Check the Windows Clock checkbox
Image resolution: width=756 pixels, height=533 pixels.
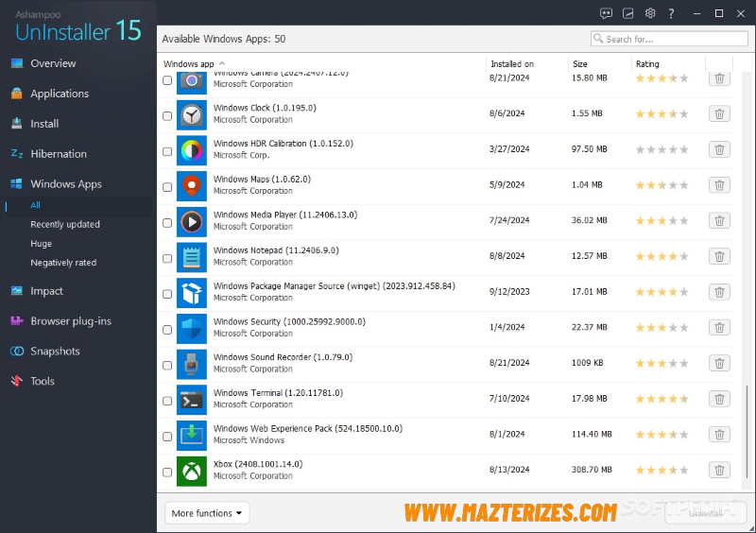pyautogui.click(x=167, y=115)
